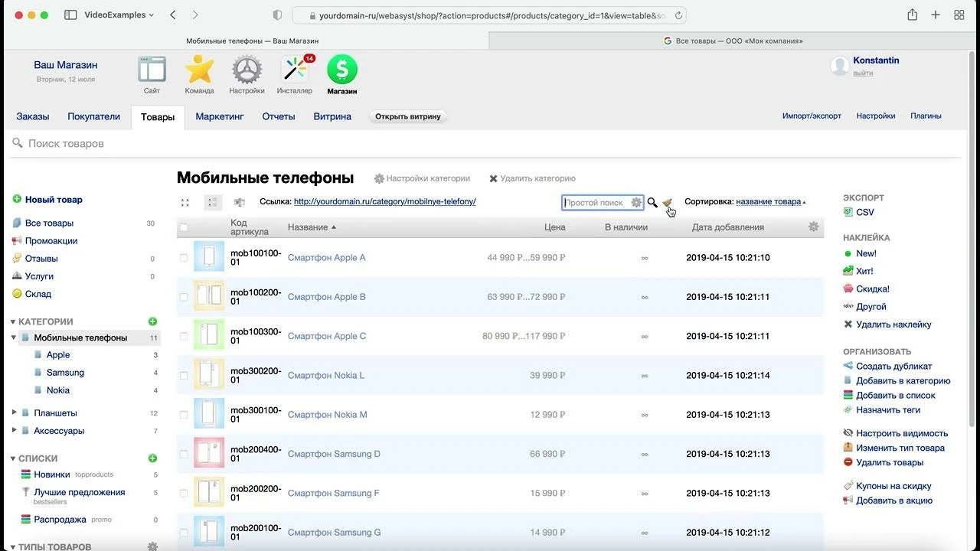This screenshot has height=551, width=980.
Task: Open the sort by название товара dropdown
Action: [770, 202]
